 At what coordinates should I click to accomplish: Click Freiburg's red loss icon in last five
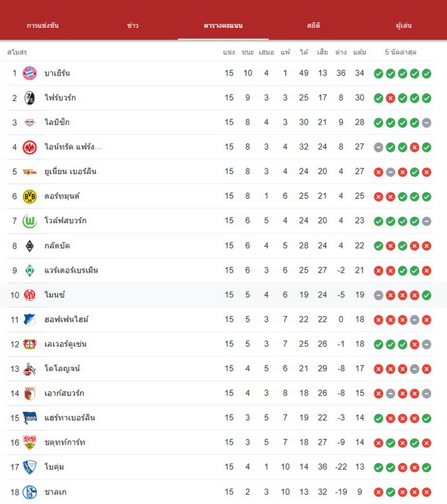click(390, 99)
